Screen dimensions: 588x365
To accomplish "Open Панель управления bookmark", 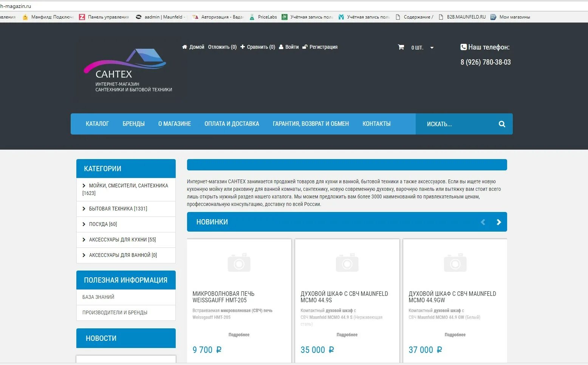I will click(104, 17).
